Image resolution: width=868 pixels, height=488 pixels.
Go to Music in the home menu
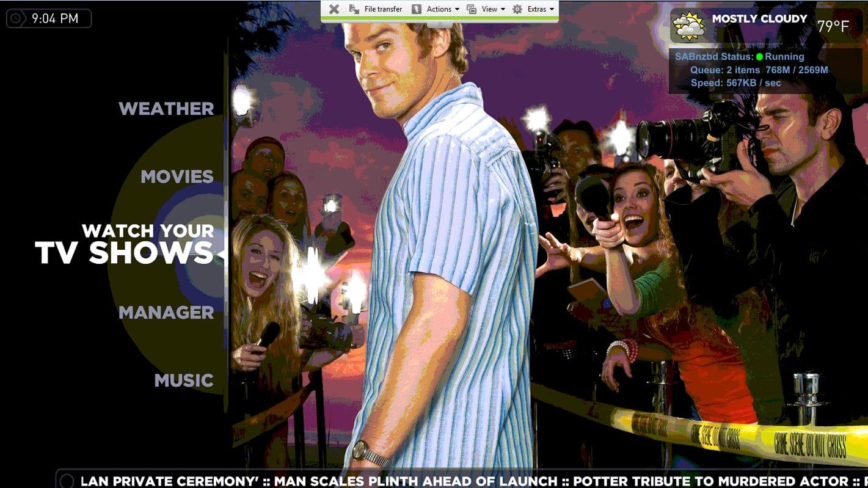point(184,381)
